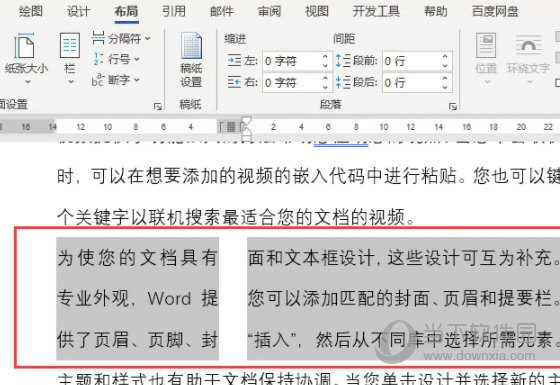The height and width of the screenshot is (385, 560).
Task: Go to the 邮件 tab
Action: [x=222, y=11]
